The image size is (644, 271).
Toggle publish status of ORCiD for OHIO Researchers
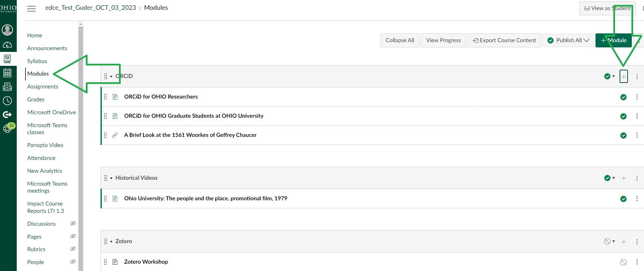pos(623,97)
